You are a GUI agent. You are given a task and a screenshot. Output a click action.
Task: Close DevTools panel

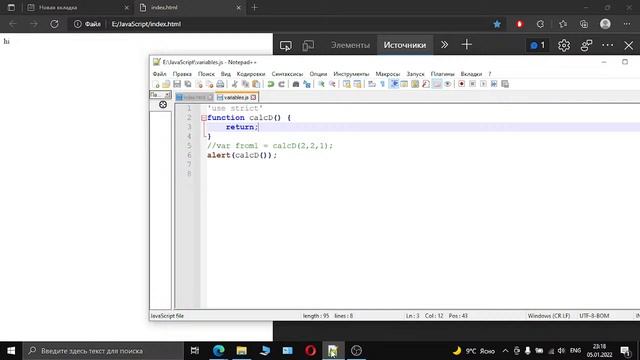[x=629, y=45]
